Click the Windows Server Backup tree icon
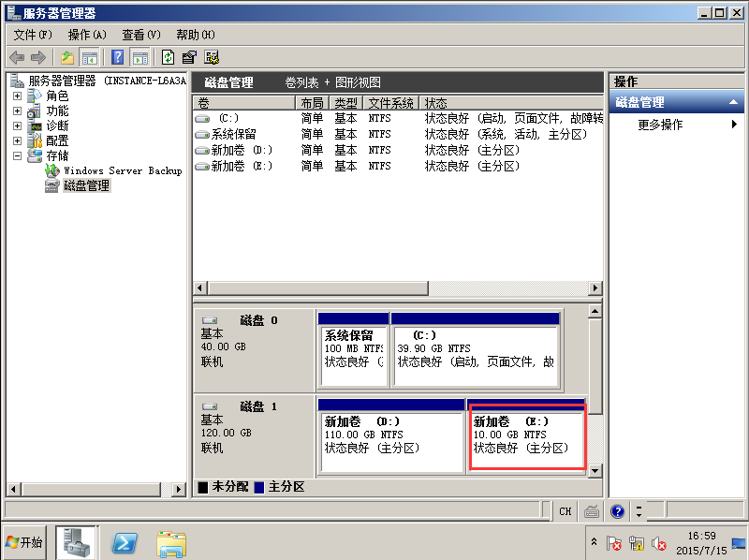 [52, 170]
